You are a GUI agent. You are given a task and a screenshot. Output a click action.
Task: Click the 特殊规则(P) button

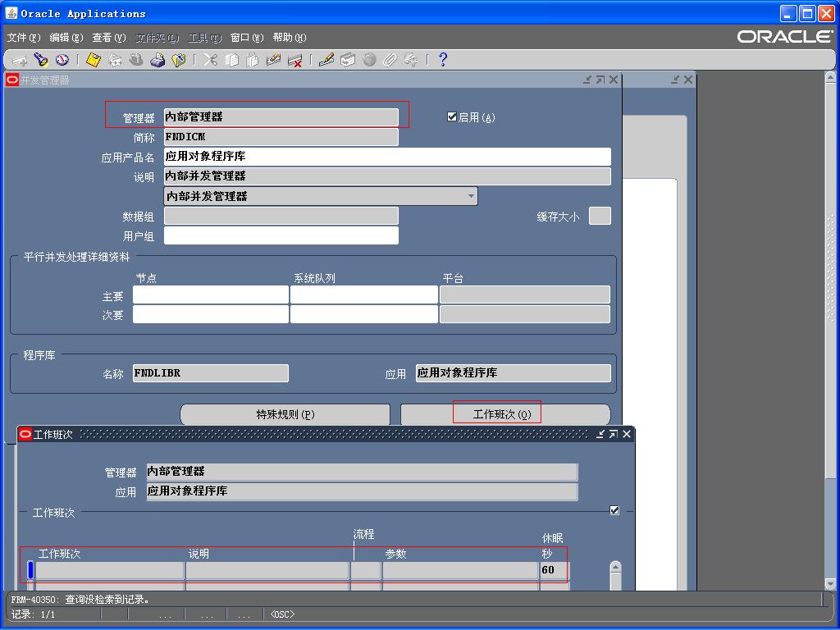285,414
